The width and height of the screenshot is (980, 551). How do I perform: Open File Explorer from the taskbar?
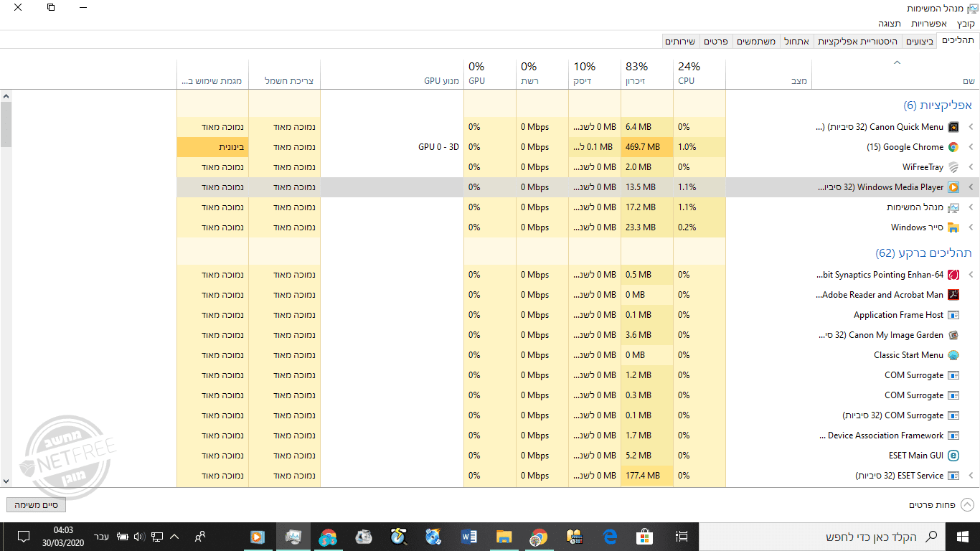point(504,537)
